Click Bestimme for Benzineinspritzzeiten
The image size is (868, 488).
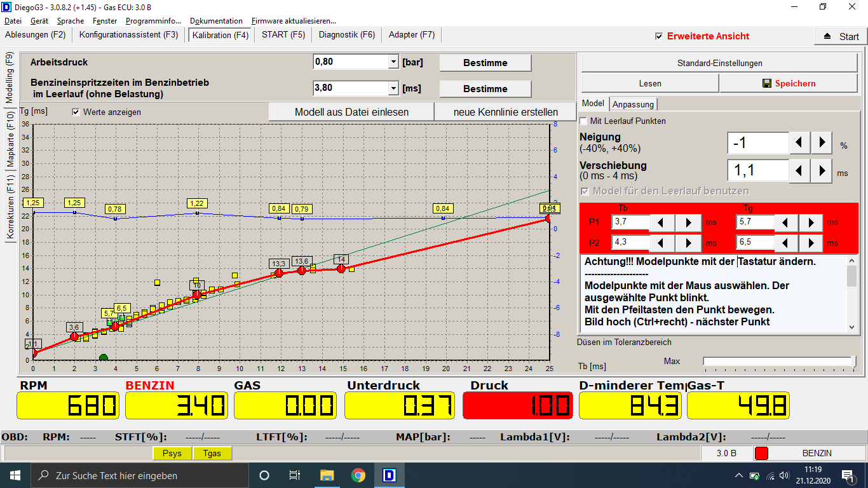[485, 88]
